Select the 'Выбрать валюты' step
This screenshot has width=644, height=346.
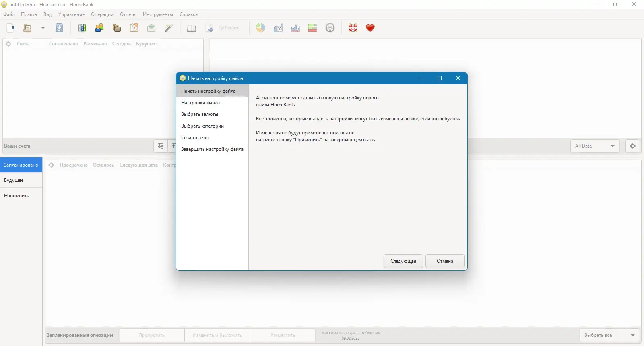point(213,114)
